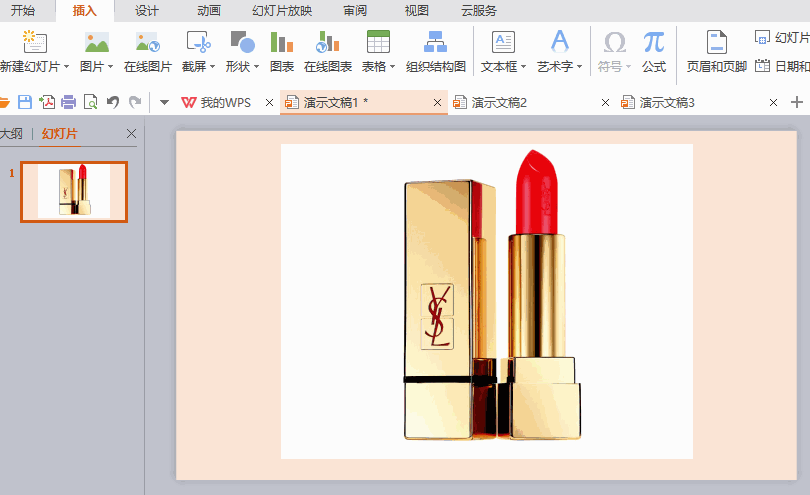Open the 符号 dropdown arrow
This screenshot has height=495, width=810.
point(628,67)
